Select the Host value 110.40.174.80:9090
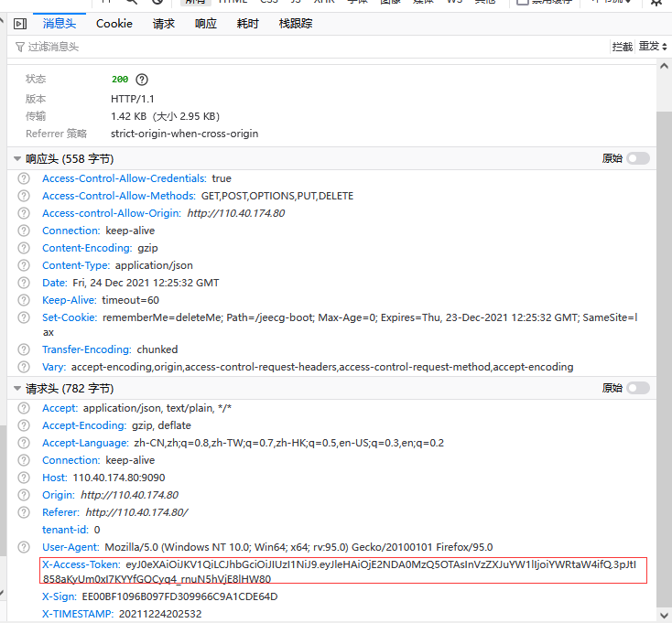 pos(119,478)
